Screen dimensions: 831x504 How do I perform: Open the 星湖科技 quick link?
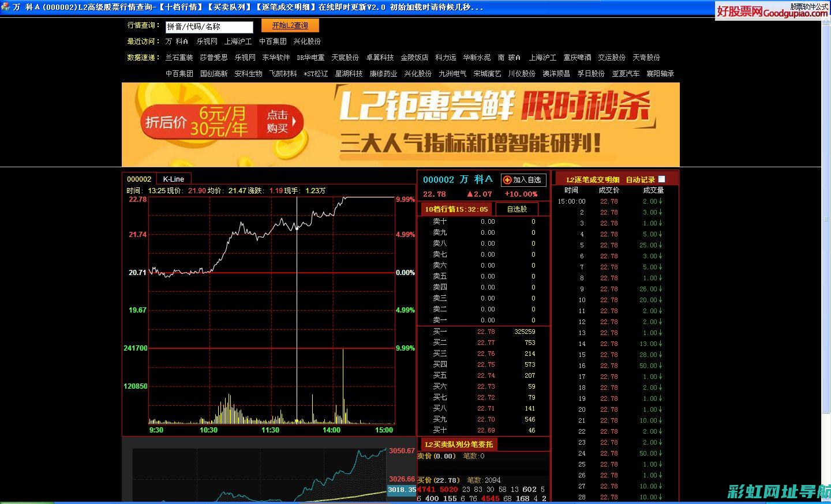(x=349, y=74)
